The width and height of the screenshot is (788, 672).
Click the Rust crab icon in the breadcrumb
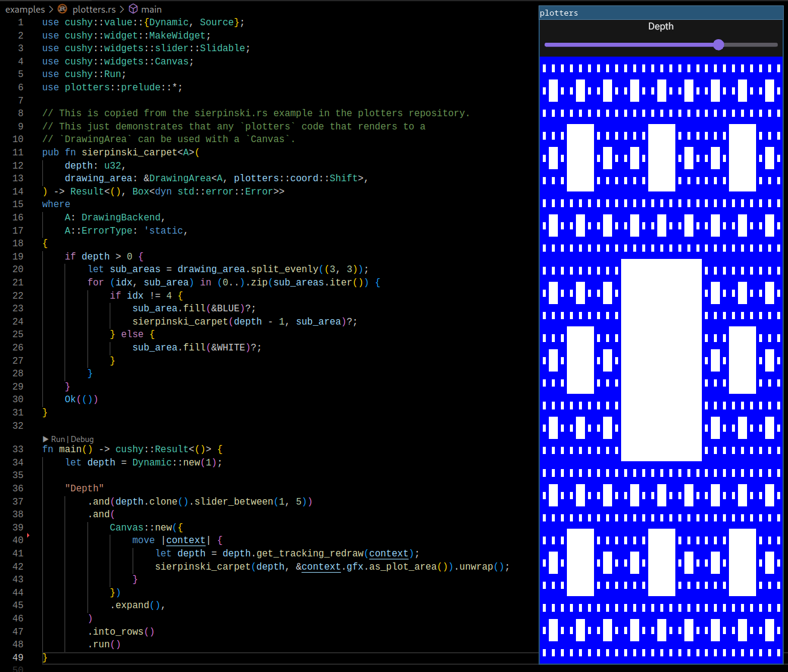click(x=63, y=9)
